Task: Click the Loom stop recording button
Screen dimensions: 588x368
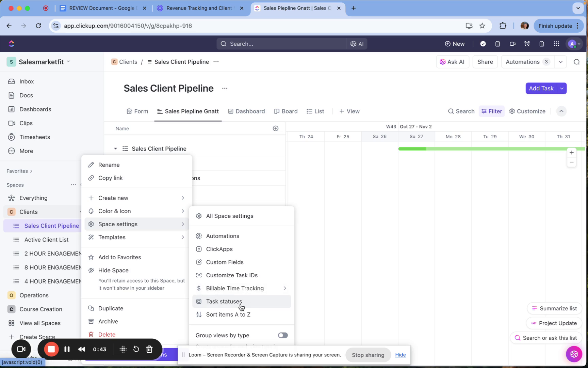Action: click(x=51, y=349)
